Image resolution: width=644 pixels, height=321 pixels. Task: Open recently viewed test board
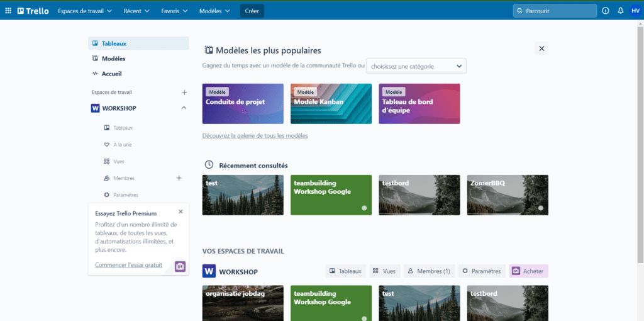[243, 195]
